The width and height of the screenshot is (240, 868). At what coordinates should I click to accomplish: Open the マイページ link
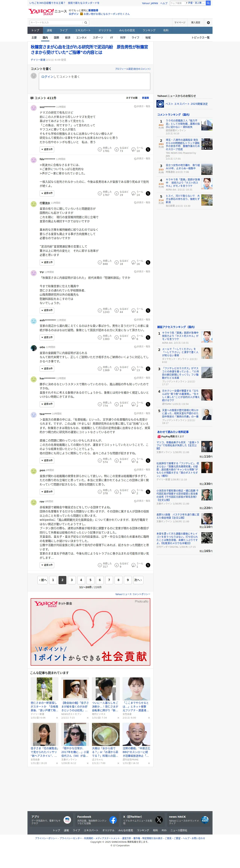[x=180, y=23]
